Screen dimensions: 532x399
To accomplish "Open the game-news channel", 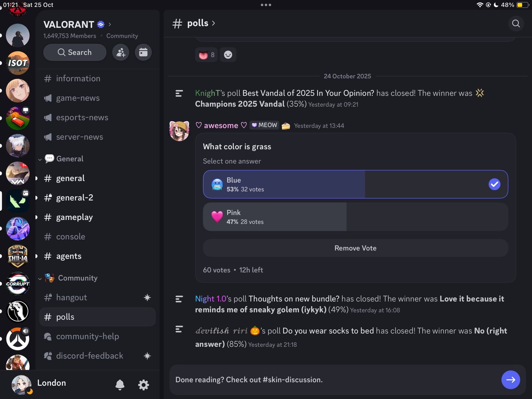I will pyautogui.click(x=78, y=98).
